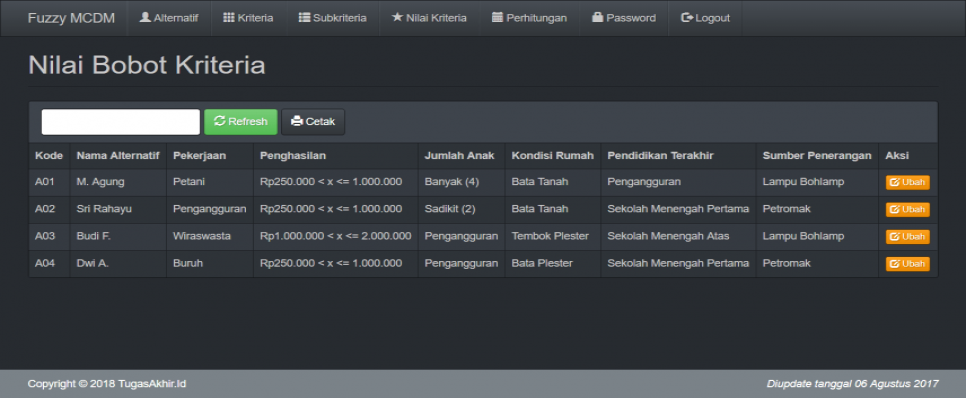The height and width of the screenshot is (398, 966).
Task: Click the name Dwi A.
Action: tap(92, 263)
